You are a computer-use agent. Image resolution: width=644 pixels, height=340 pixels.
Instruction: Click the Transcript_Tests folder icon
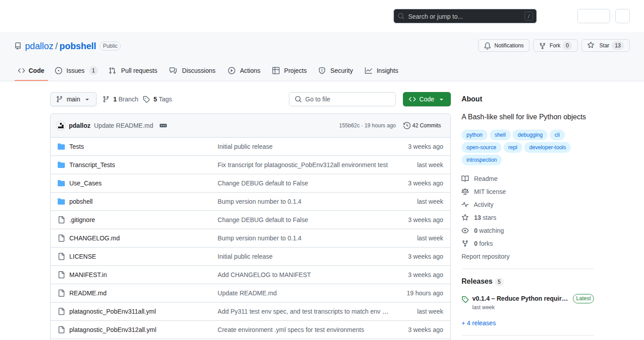[x=61, y=165]
